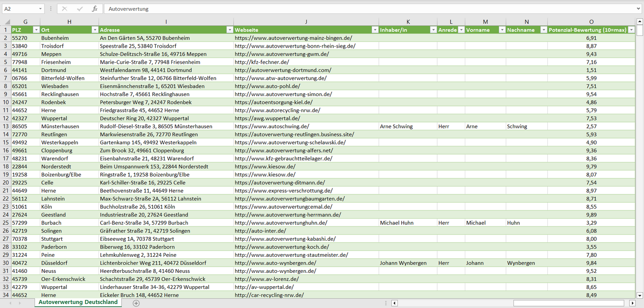Add a new sheet with plus icon
This screenshot has width=644, height=308.
(x=136, y=303)
